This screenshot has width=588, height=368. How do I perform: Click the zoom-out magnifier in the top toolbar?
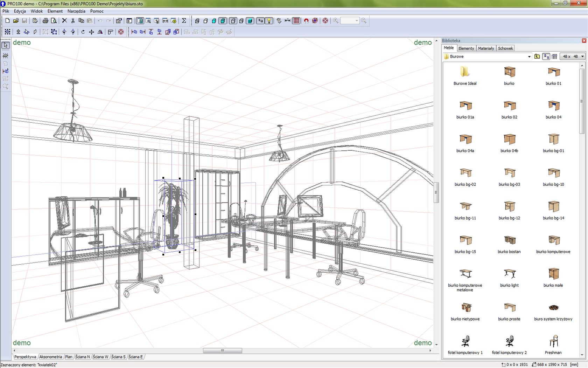tap(364, 21)
